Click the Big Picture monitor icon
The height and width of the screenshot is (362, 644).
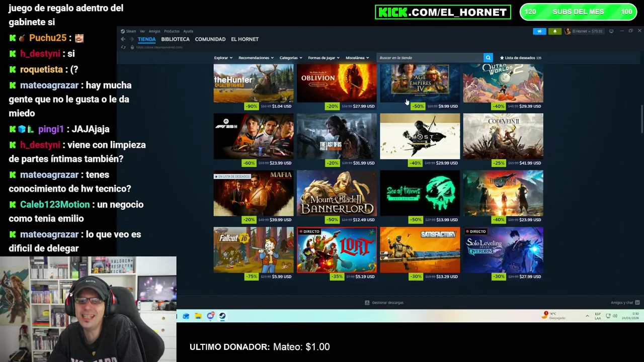[x=611, y=31]
